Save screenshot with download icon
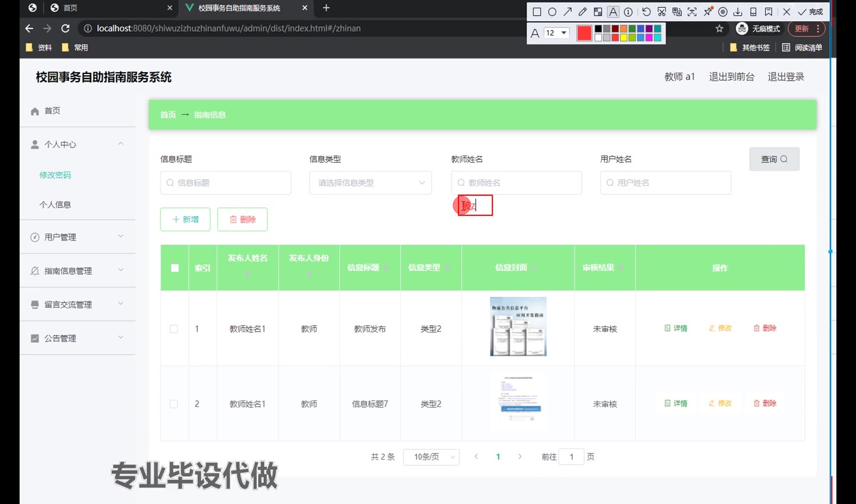Image resolution: width=856 pixels, height=504 pixels. coord(738,12)
